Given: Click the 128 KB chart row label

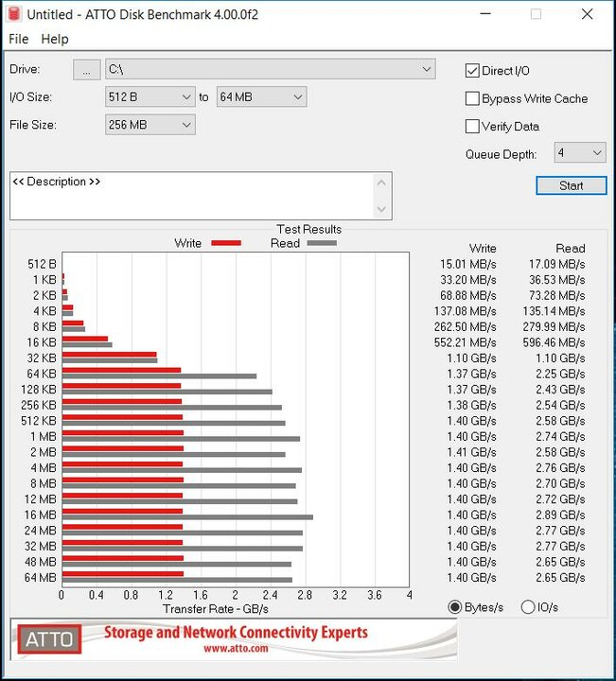Looking at the screenshot, I should (x=39, y=389).
